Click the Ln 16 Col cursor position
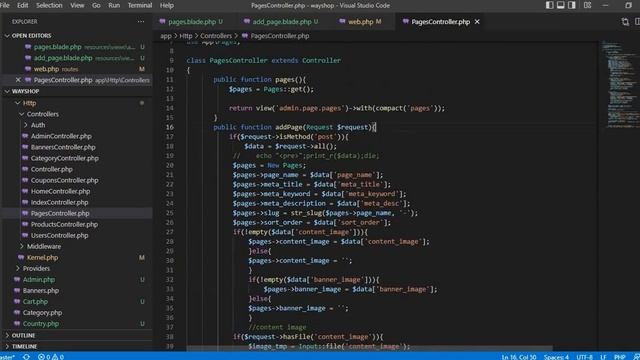 coord(519,357)
